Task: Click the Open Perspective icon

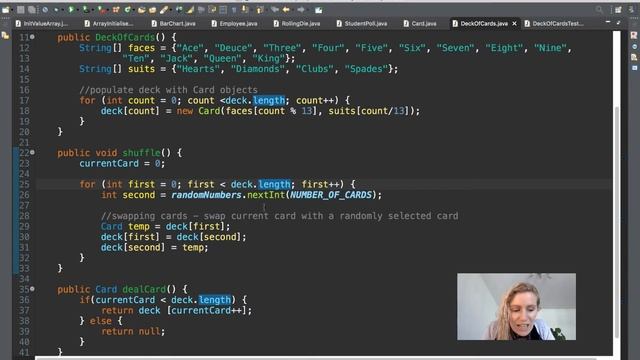Action: 618,9
